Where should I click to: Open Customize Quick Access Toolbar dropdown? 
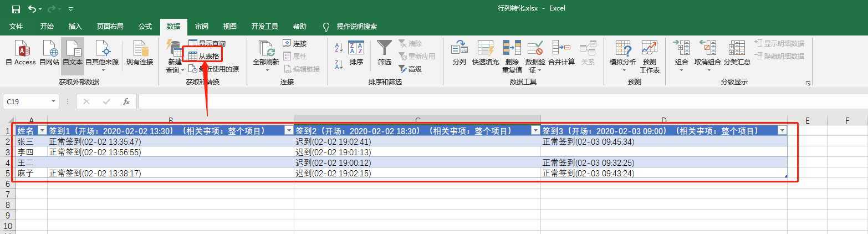coord(70,9)
